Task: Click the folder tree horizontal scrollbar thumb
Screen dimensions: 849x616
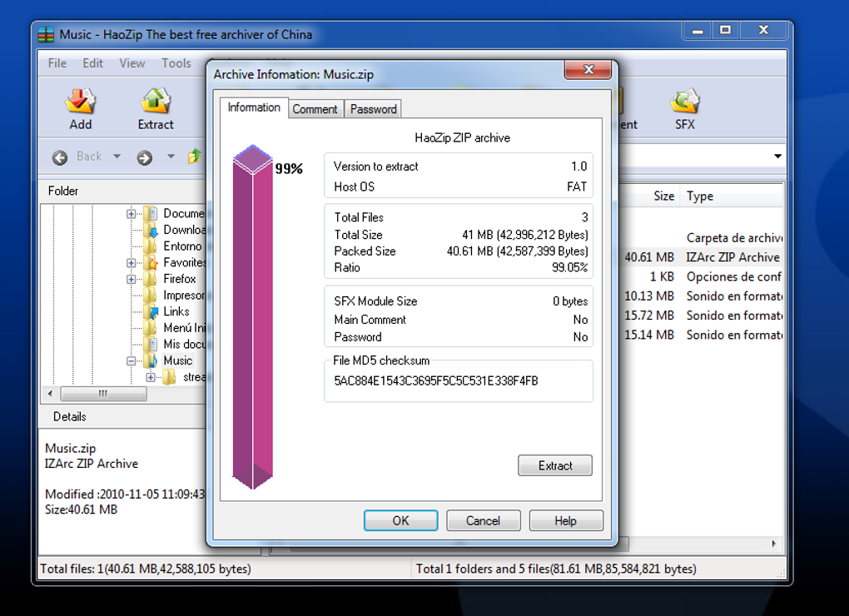Action: click(x=103, y=394)
